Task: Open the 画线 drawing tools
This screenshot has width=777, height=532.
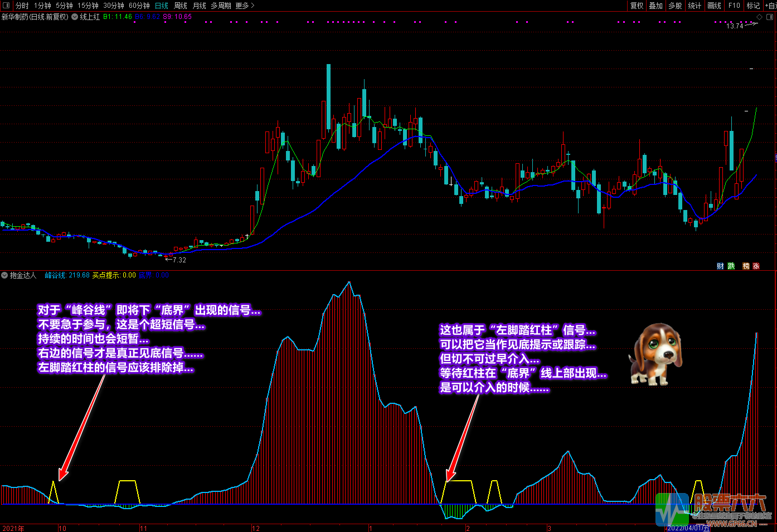Action: click(714, 6)
